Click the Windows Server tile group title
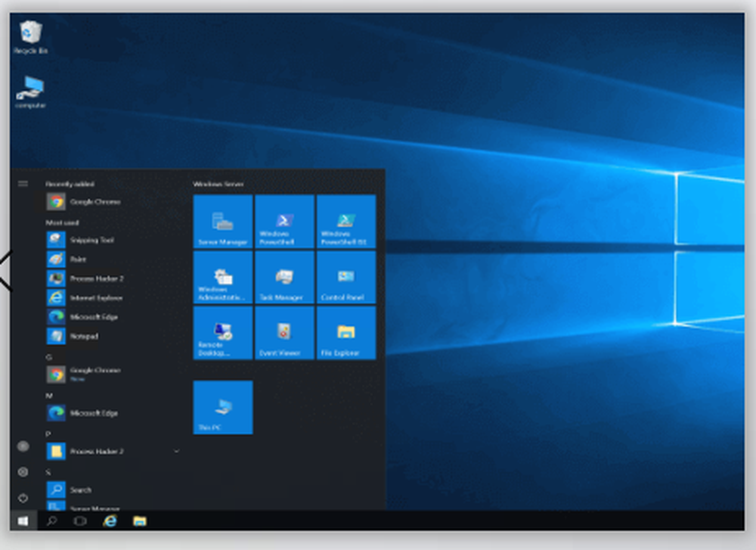Screen dimensions: 756x550 point(218,184)
